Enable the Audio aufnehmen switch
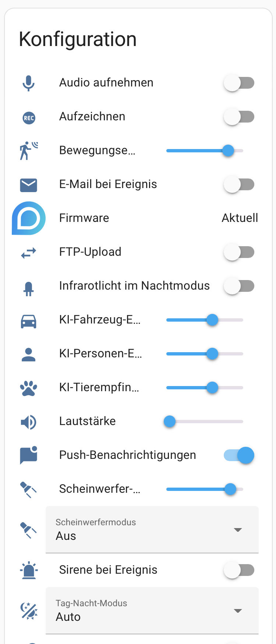The width and height of the screenshot is (276, 644). 239,83
